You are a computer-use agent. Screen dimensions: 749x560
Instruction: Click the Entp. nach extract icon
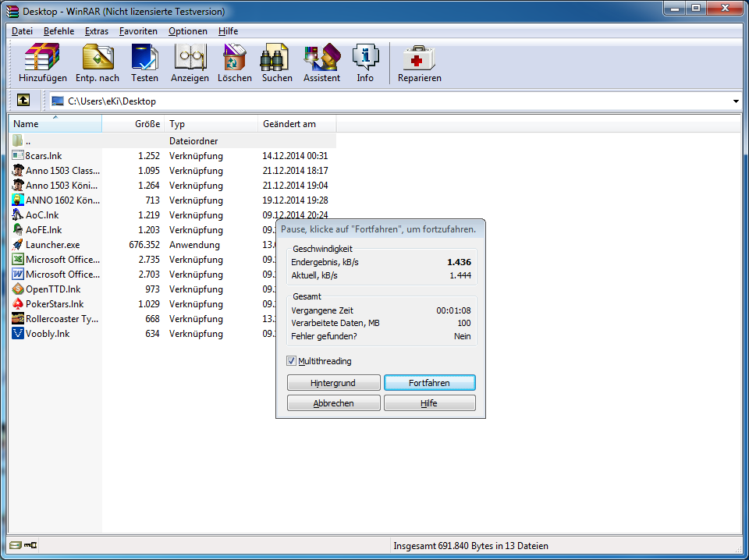point(98,57)
